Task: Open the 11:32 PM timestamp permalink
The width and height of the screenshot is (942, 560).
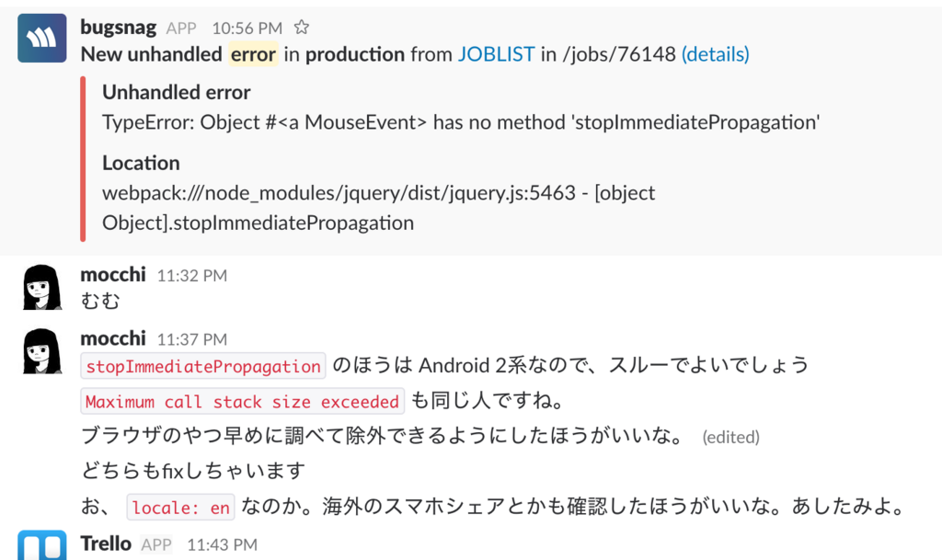Action: 192,276
